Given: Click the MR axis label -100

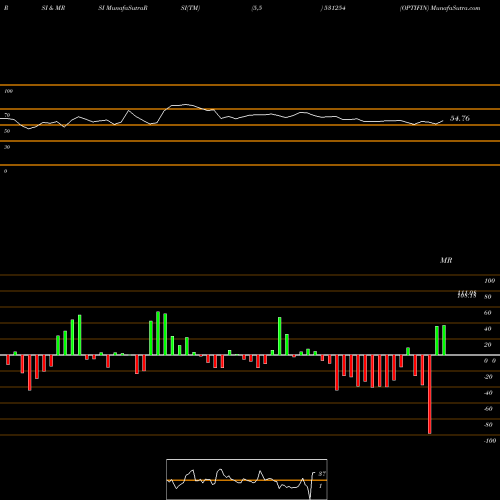Looking at the screenshot, I should pyautogui.click(x=490, y=441).
